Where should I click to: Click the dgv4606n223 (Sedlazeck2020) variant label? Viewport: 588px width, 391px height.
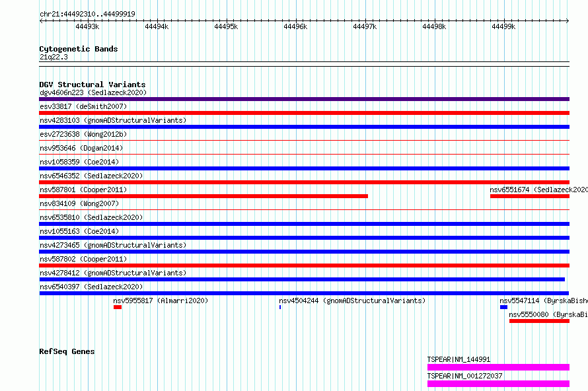point(93,92)
